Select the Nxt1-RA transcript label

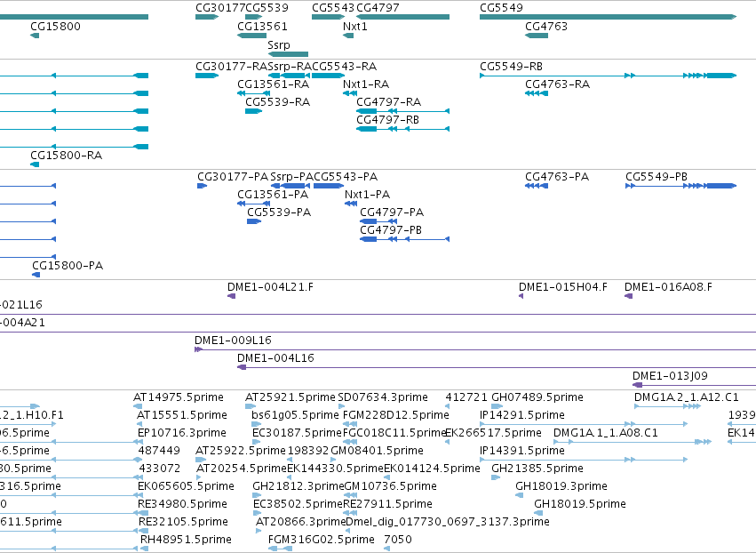366,84
